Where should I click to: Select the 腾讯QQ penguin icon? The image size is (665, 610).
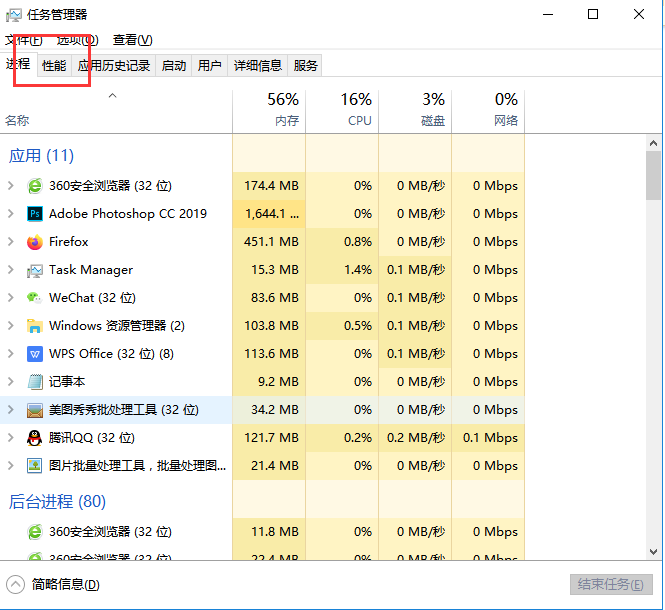click(35, 438)
